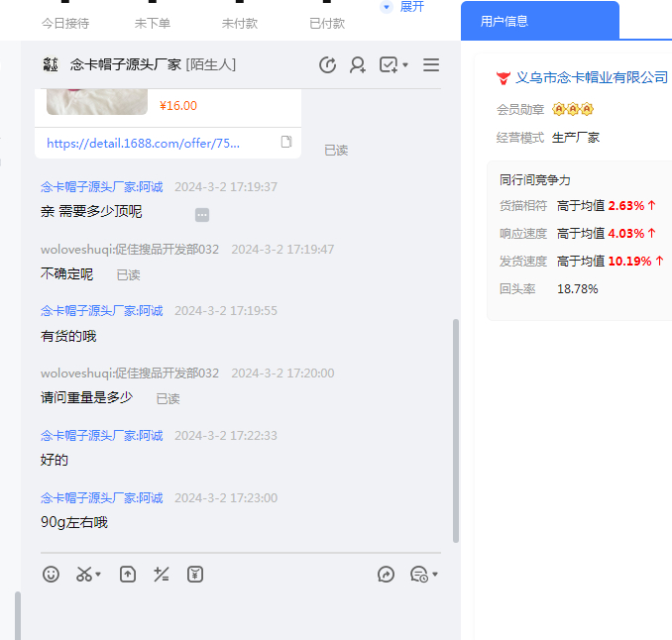The height and width of the screenshot is (640, 672).
Task: Click the chat vertical scrollbar
Action: coord(456,431)
